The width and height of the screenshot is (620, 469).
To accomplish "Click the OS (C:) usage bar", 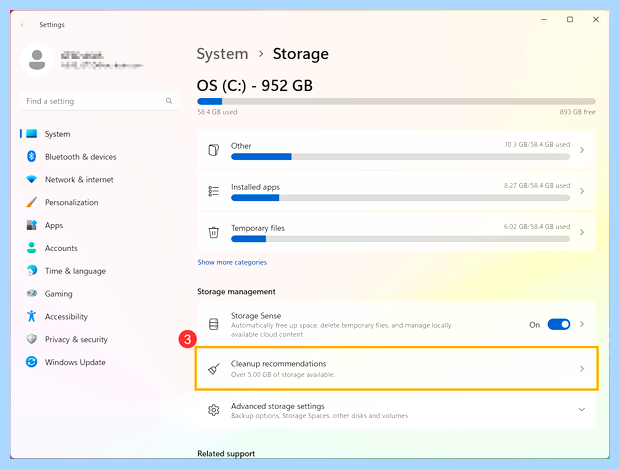I will (396, 101).
